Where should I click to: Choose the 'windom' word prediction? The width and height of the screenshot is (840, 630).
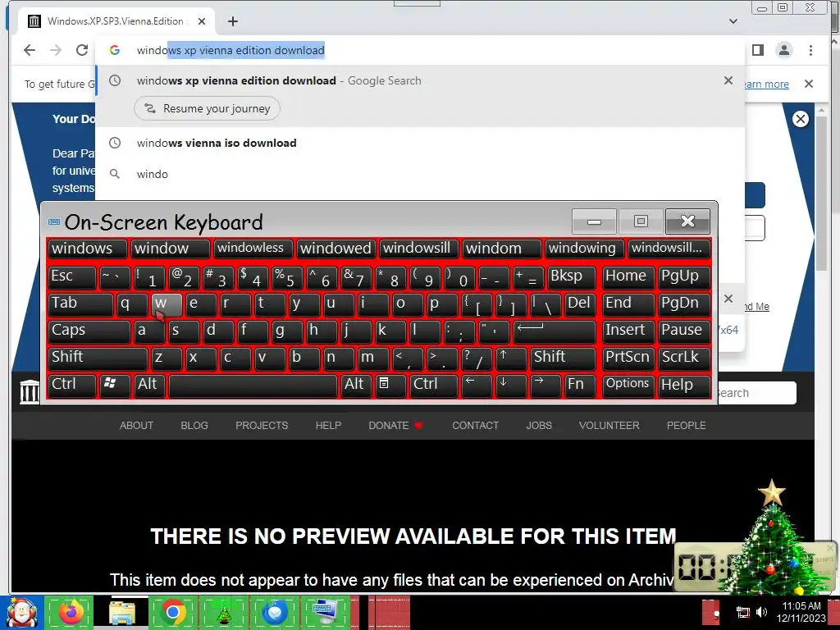501,248
